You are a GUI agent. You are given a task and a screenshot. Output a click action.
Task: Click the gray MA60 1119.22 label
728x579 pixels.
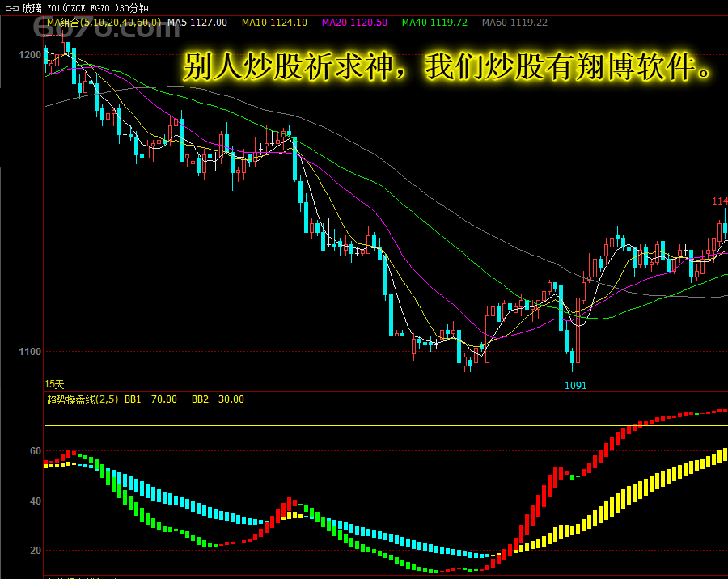click(514, 23)
